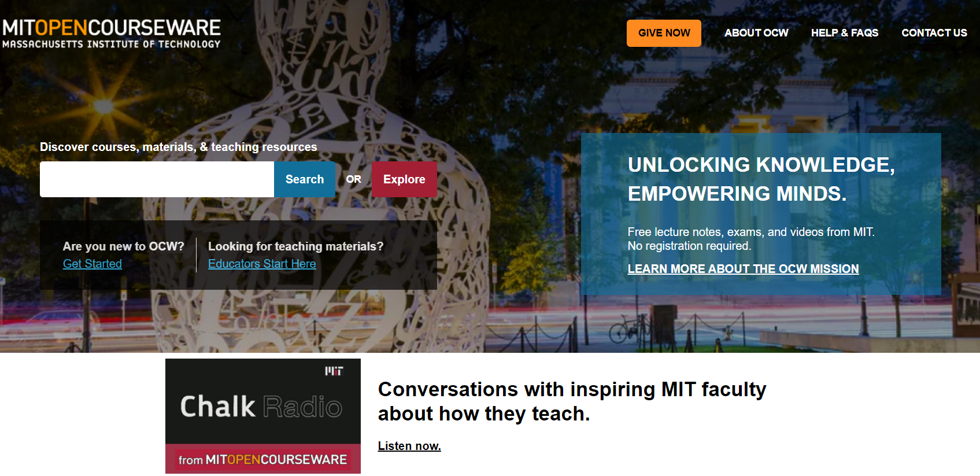Click Learn More About the OCW Mission
980x476 pixels.
click(x=743, y=269)
